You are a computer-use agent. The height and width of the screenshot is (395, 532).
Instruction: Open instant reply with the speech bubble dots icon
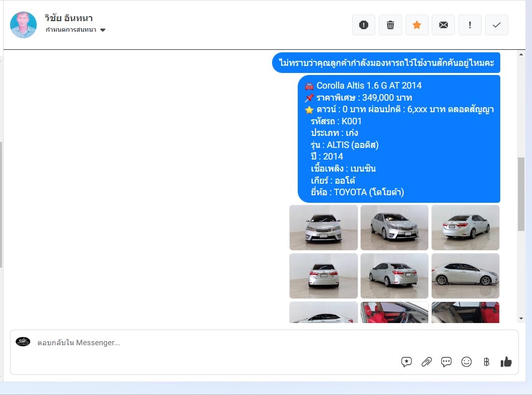(446, 362)
